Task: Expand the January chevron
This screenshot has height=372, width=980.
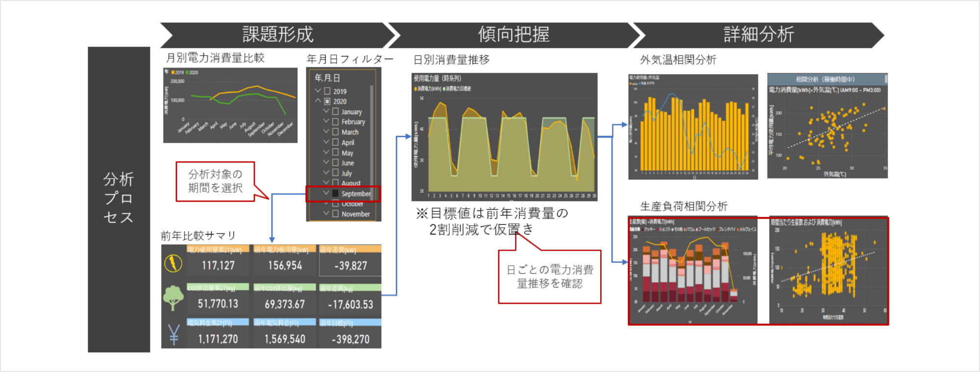Action: pyautogui.click(x=326, y=111)
